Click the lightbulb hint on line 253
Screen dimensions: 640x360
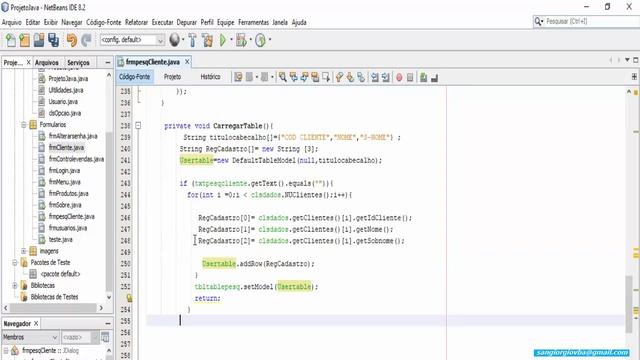click(x=129, y=298)
